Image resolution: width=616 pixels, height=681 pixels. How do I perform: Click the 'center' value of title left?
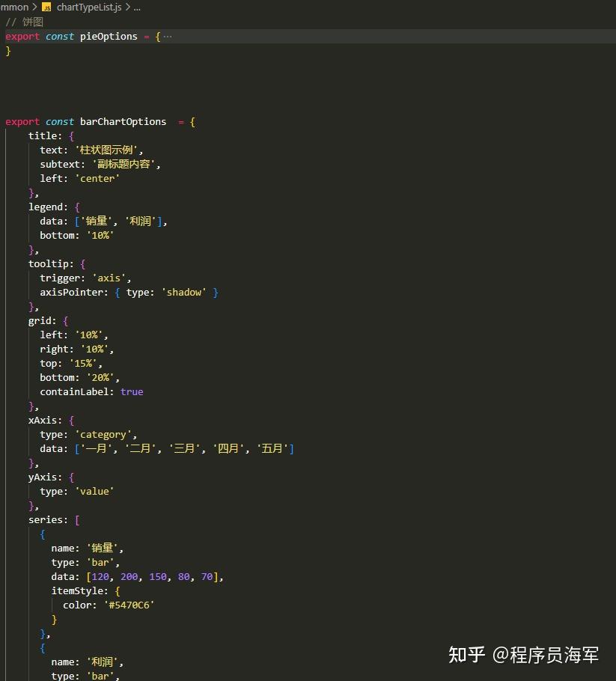[97, 179]
